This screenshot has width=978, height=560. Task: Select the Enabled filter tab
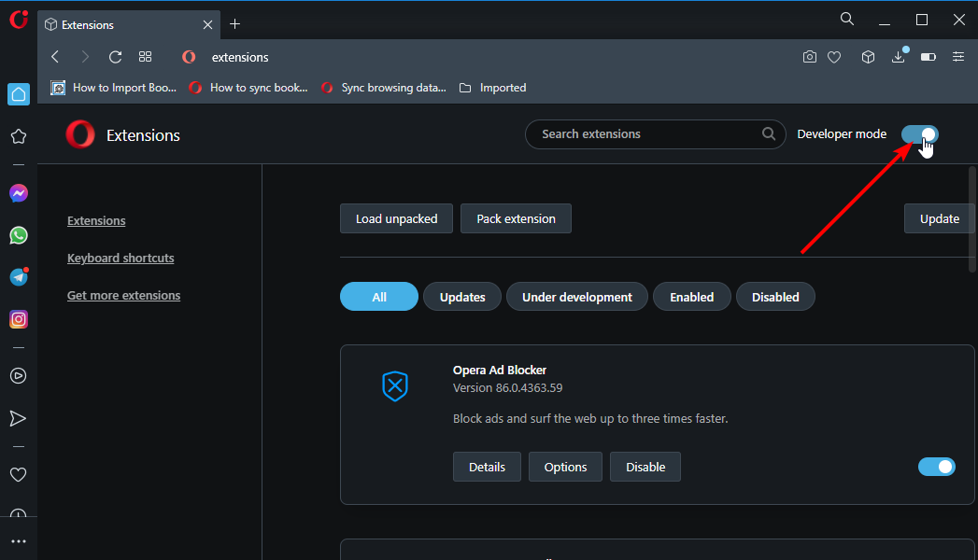(691, 297)
